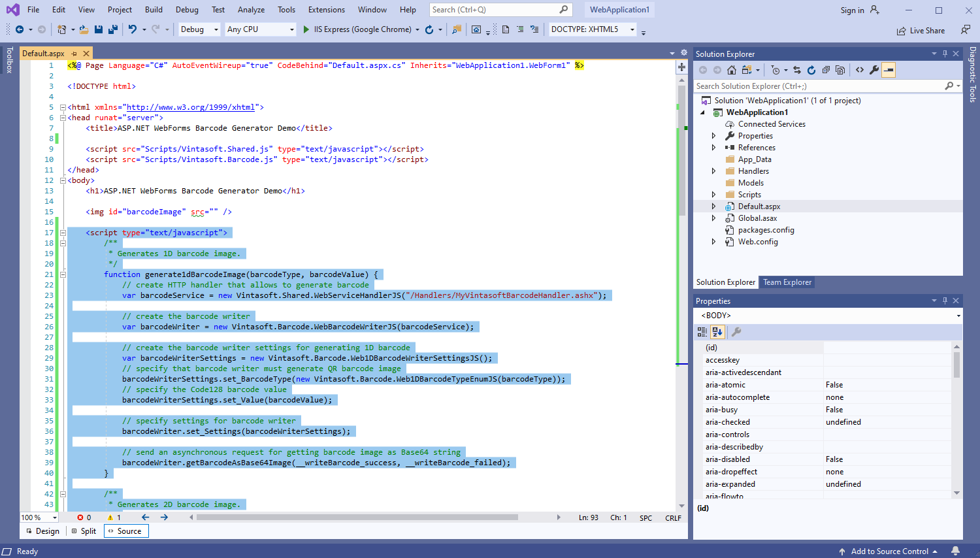Start IIS Express (Google Chrome) debugging

(357, 29)
